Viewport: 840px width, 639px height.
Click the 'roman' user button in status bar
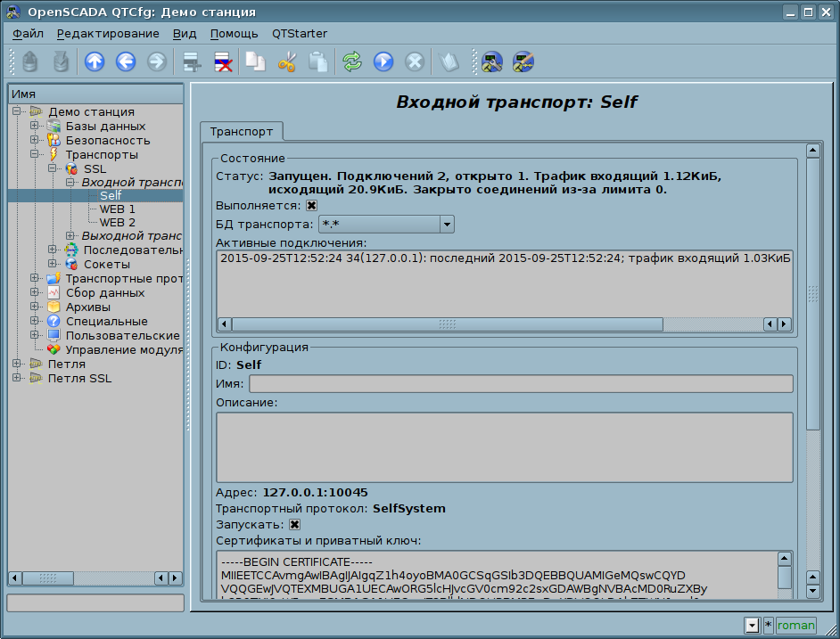tap(795, 625)
